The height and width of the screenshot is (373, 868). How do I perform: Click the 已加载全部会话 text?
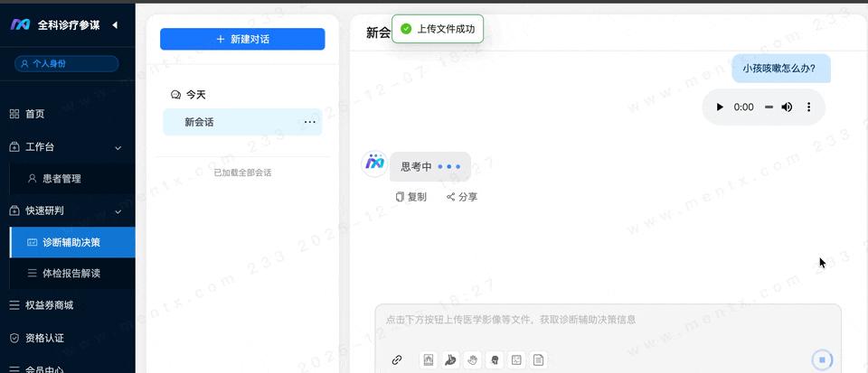click(242, 173)
